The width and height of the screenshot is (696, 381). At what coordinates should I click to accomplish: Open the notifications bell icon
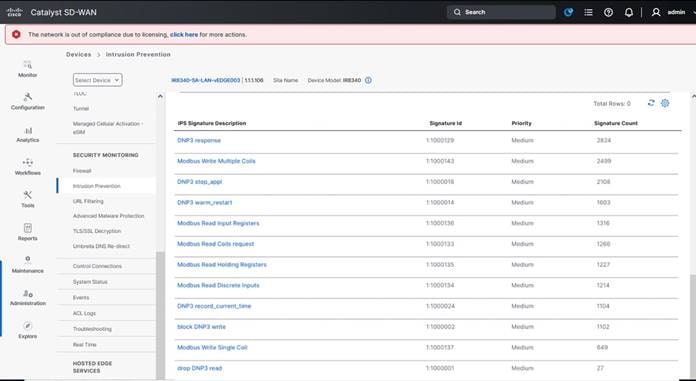point(629,12)
